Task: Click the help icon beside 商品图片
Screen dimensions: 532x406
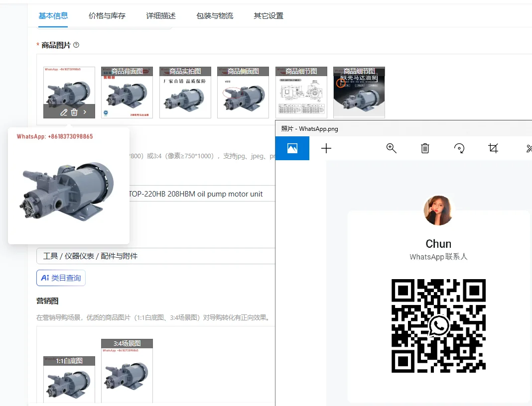Action: [x=76, y=45]
